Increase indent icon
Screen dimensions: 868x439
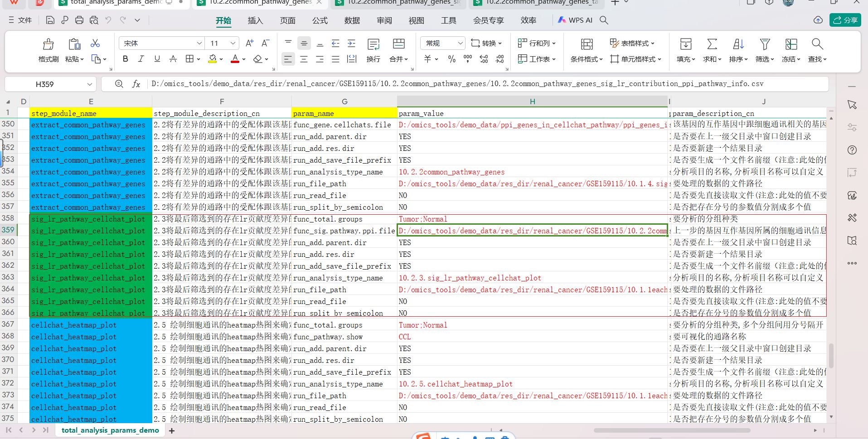pyautogui.click(x=351, y=43)
